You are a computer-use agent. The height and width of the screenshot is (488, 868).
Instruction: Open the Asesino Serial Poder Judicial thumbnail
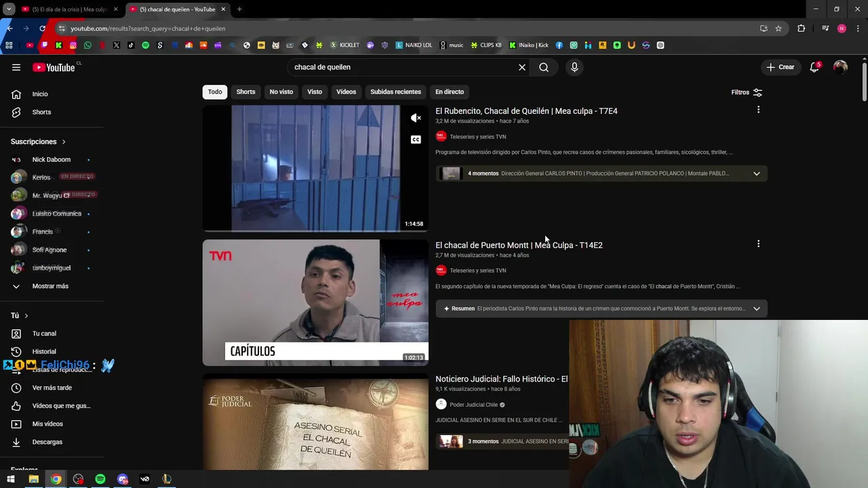tap(315, 422)
